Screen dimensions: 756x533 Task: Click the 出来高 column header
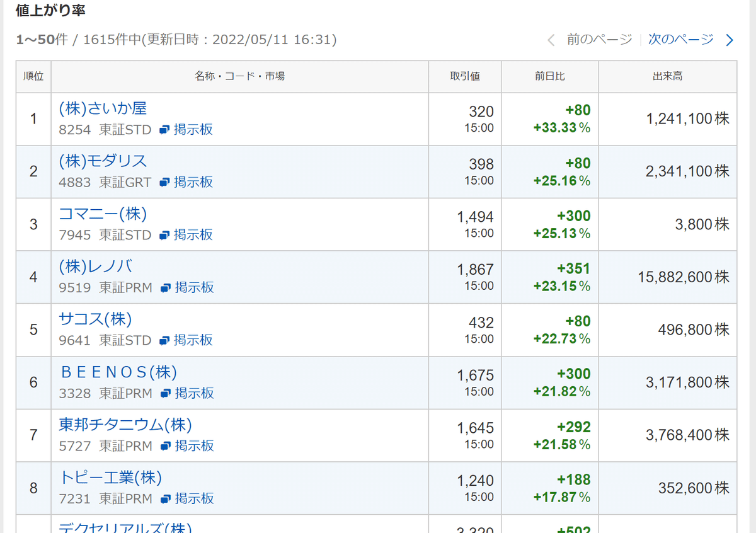[668, 76]
